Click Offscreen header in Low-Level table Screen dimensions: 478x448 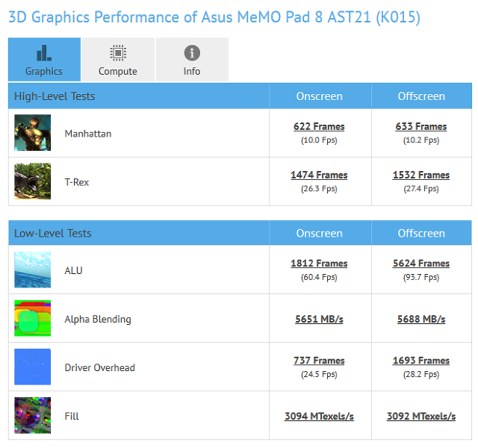(x=421, y=234)
